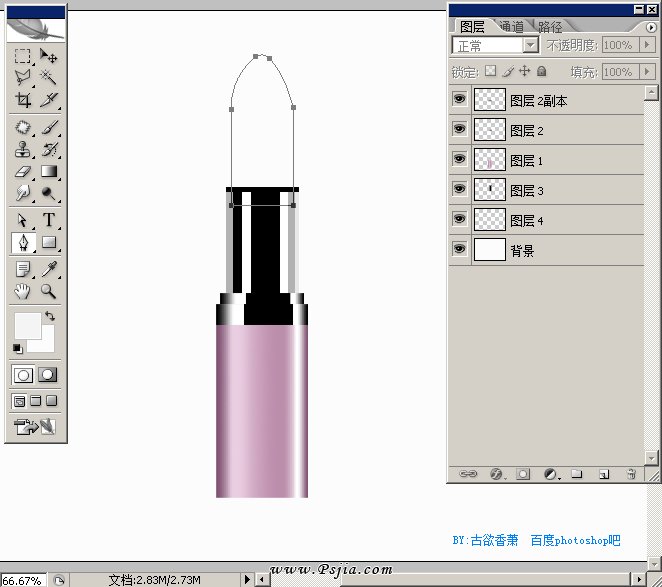Screen dimensions: 662x587
Task: Hide layer 图层 4 eye icon
Action: point(460,219)
